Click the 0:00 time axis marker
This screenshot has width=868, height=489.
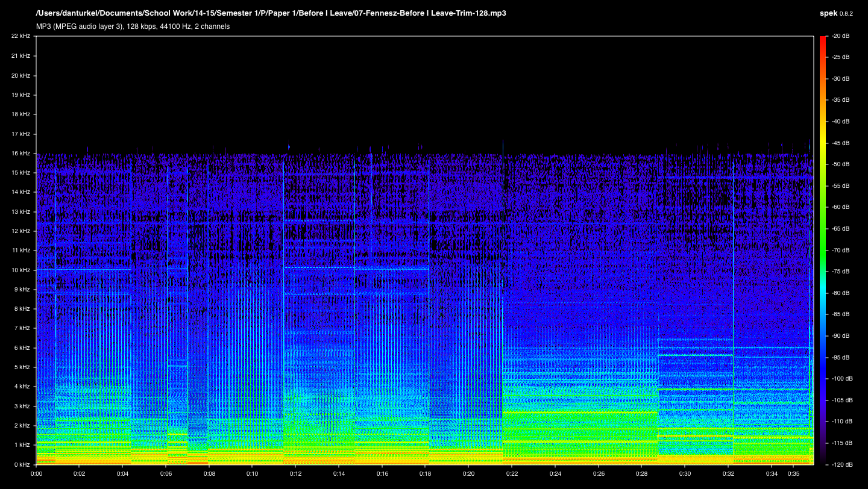coord(36,474)
